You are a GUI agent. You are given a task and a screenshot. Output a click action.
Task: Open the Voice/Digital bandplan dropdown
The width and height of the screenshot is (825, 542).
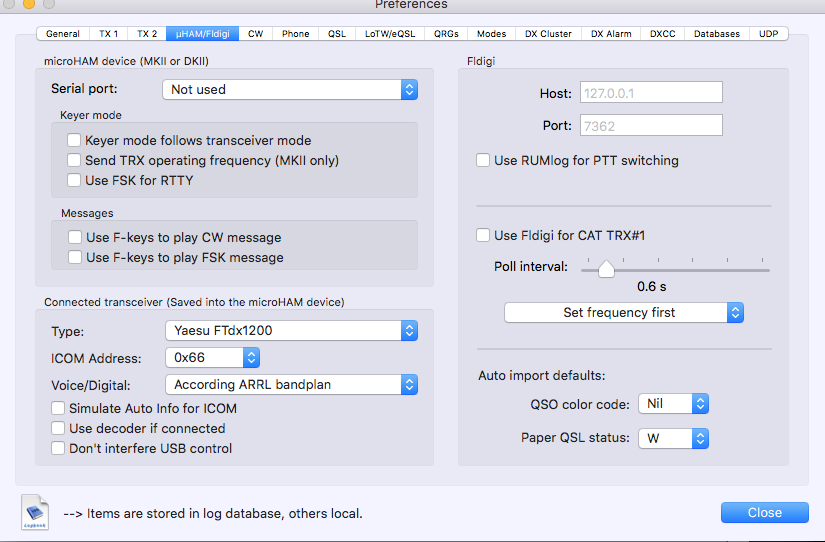(x=290, y=385)
